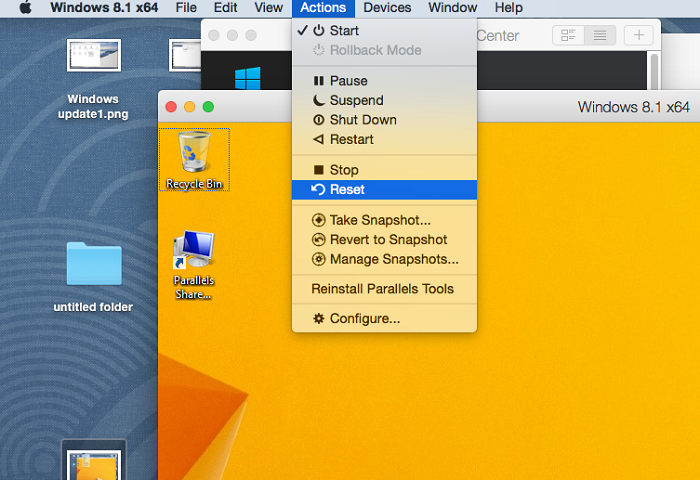Close the open Actions menu in the menu bar
This screenshot has height=480, width=700.
[323, 8]
